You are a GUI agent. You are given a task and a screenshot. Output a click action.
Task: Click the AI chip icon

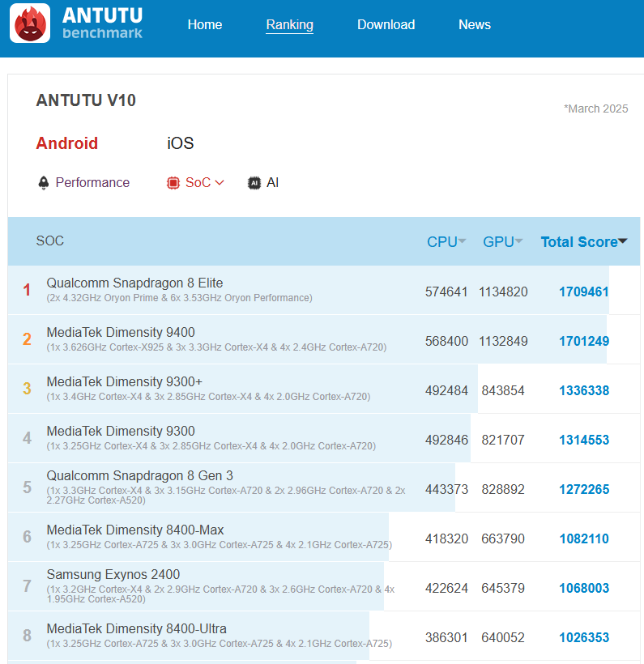point(254,183)
